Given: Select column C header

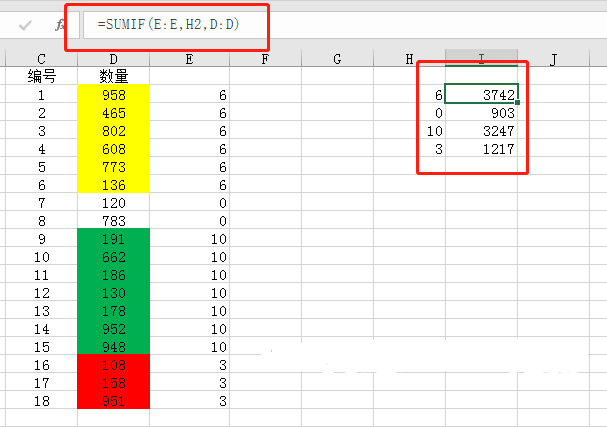Looking at the screenshot, I should click(x=41, y=59).
